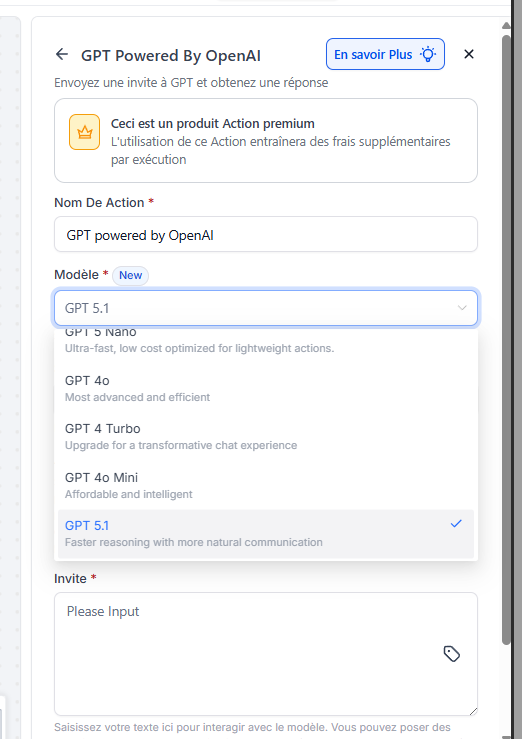Select GPT 4o from the model list
This screenshot has height=739, width=522.
point(266,388)
